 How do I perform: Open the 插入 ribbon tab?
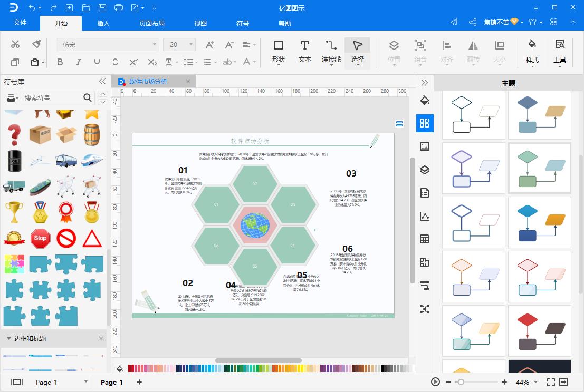click(103, 23)
